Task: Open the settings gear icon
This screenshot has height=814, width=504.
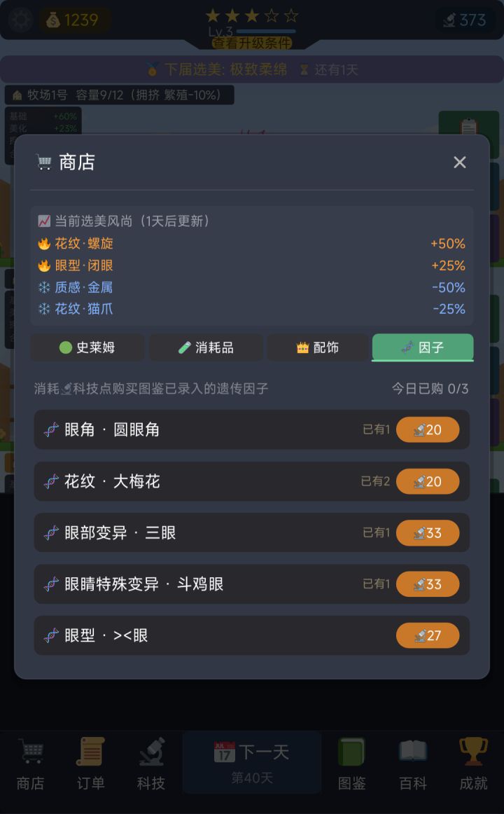Action: [20, 20]
